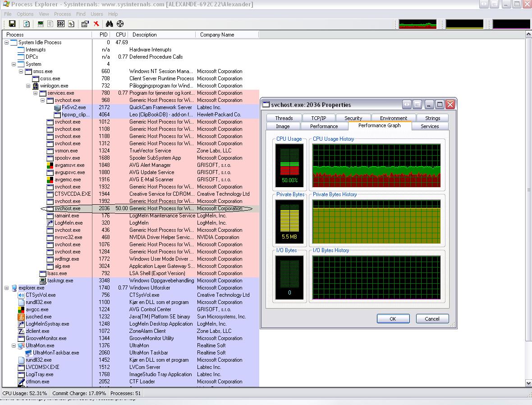Collapse the smss.exe tree node
Viewport: 532px width, 405px height.
click(21, 71)
